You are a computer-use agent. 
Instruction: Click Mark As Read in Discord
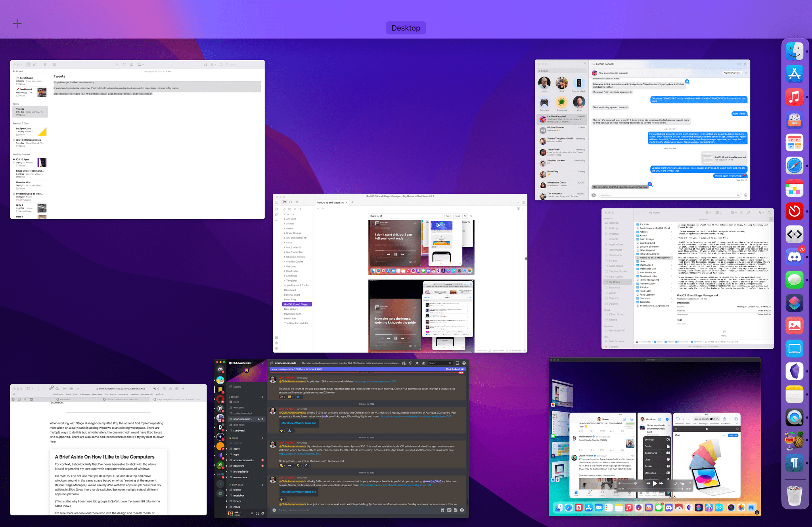pyautogui.click(x=454, y=369)
